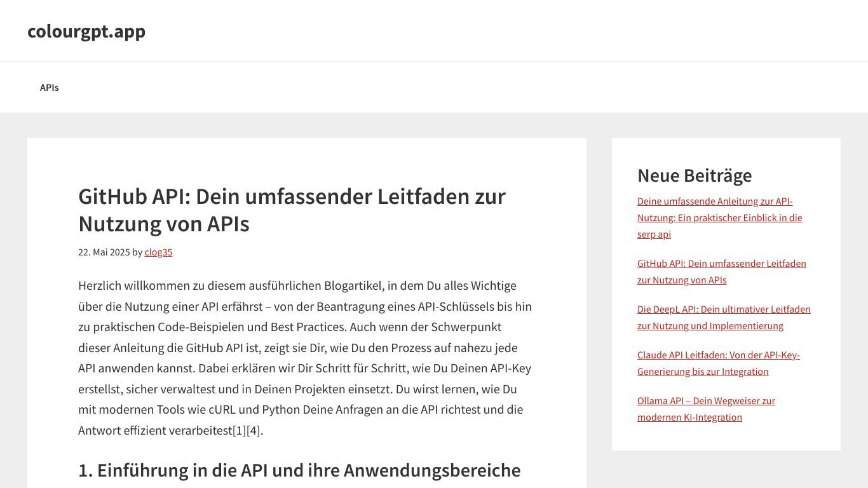The image size is (868, 488).
Task: Open Ollama API Wegweiser sidebar link
Action: 706,409
